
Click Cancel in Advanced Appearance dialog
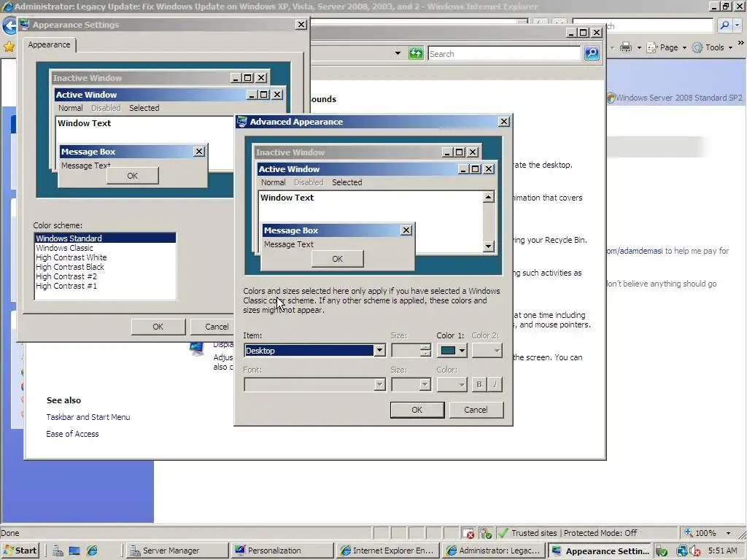tap(476, 410)
